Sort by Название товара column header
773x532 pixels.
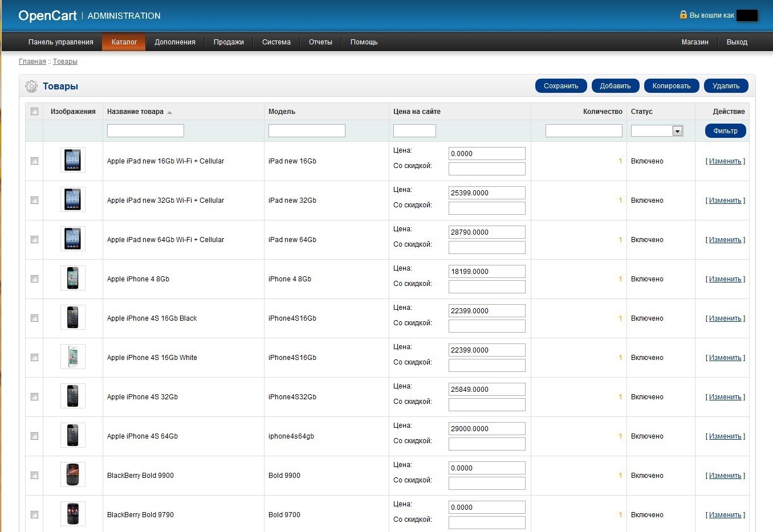(x=135, y=112)
